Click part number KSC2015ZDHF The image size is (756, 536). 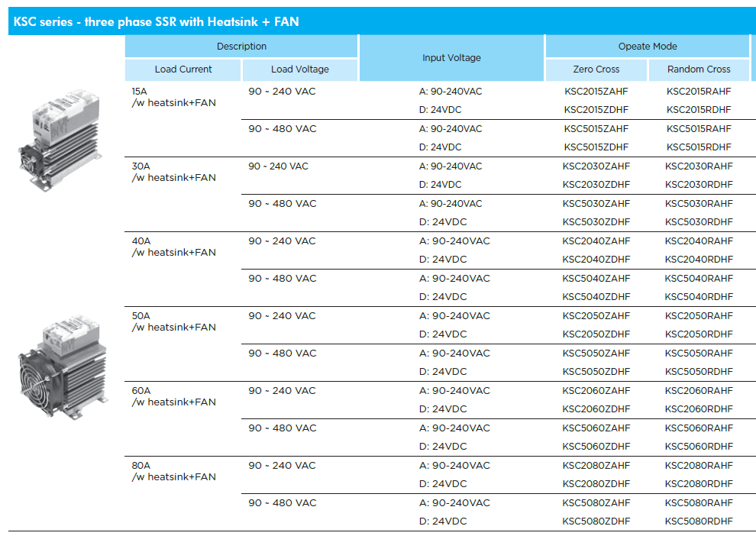596,109
